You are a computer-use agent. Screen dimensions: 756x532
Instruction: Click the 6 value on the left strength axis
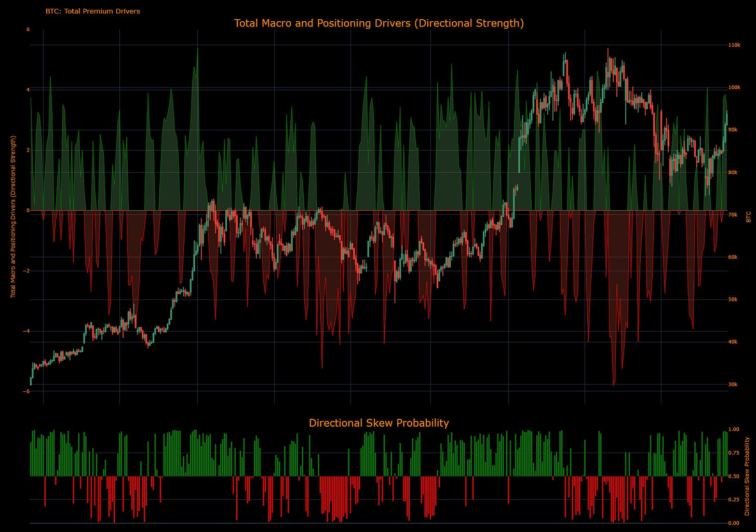click(27, 29)
